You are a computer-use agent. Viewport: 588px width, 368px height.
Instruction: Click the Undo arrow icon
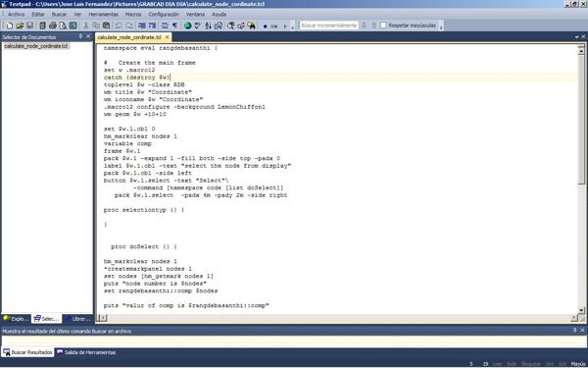(119, 26)
